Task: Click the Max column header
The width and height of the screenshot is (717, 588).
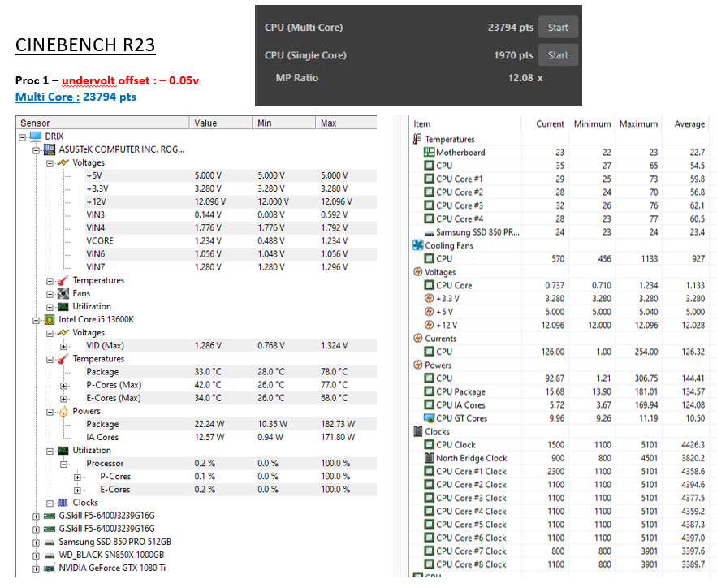Action: (x=346, y=123)
